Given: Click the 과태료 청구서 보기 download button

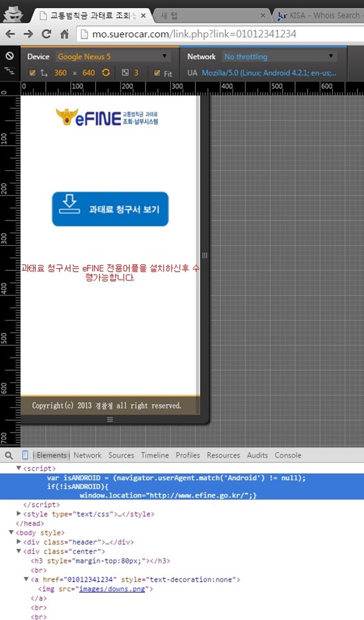Looking at the screenshot, I should [111, 209].
